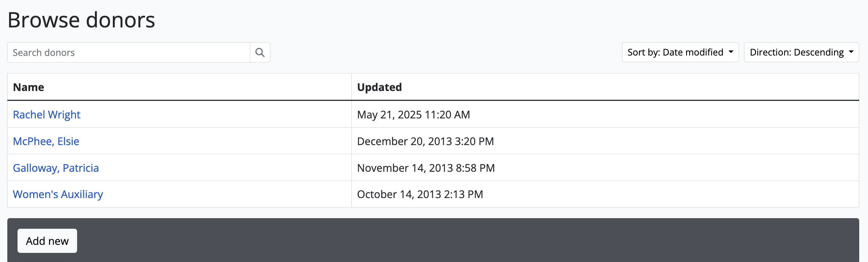The image size is (868, 262).
Task: Click the caret arrow on Sort by
Action: tap(731, 52)
